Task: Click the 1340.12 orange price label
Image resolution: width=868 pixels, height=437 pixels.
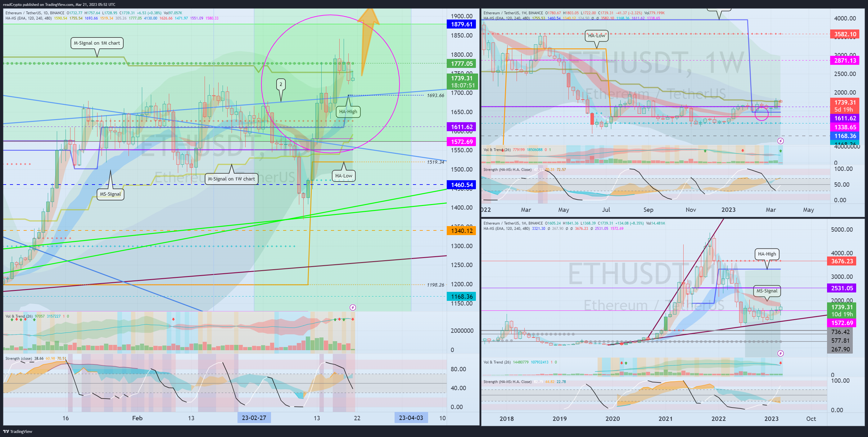Action: [x=461, y=231]
